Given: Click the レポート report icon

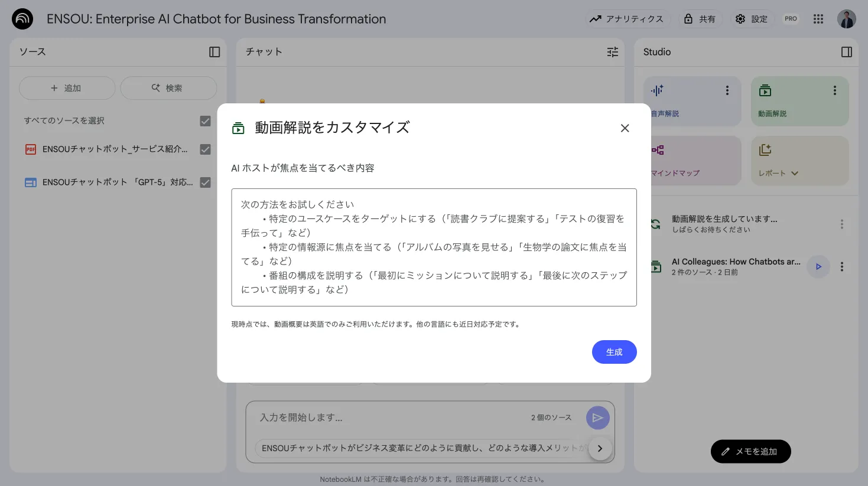Looking at the screenshot, I should tap(765, 150).
